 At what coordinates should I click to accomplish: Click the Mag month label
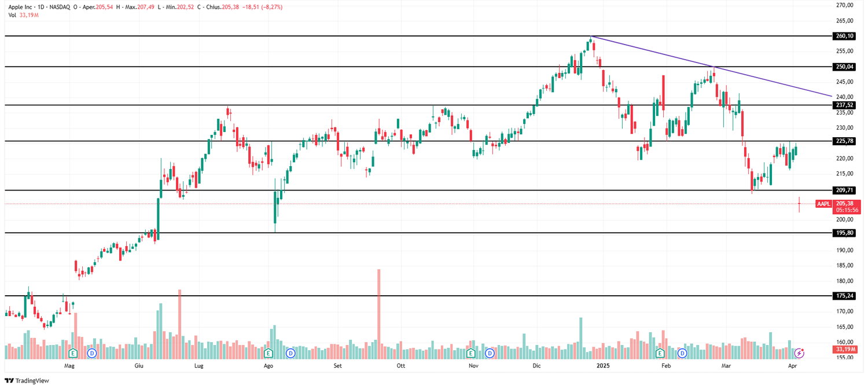[70, 366]
